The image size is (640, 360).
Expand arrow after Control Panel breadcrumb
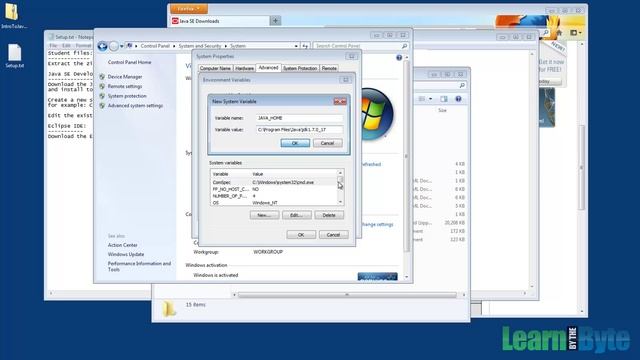pos(174,46)
